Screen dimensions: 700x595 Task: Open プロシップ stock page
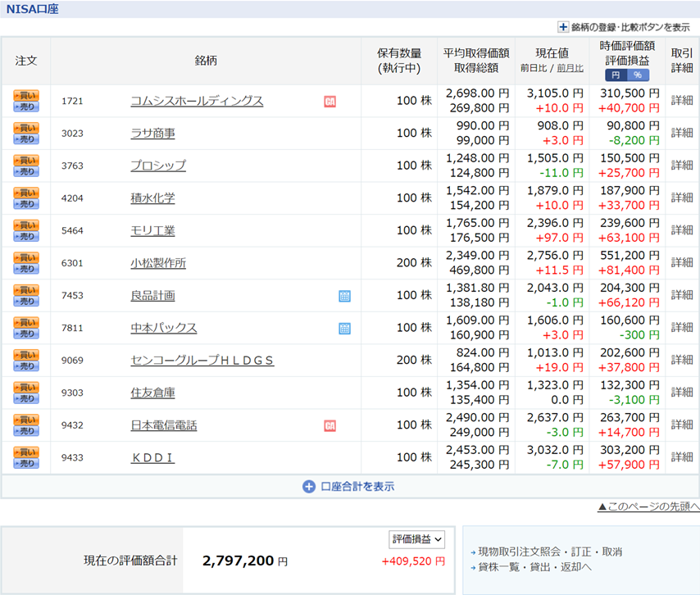click(x=158, y=166)
